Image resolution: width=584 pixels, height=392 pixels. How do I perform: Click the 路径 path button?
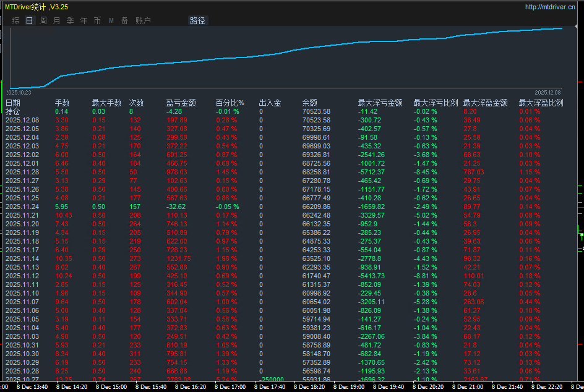click(197, 20)
